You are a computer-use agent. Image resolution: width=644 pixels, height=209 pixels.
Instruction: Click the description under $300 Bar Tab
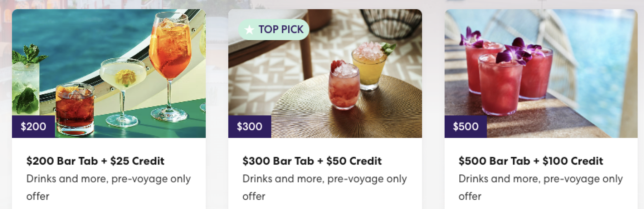pos(325,187)
